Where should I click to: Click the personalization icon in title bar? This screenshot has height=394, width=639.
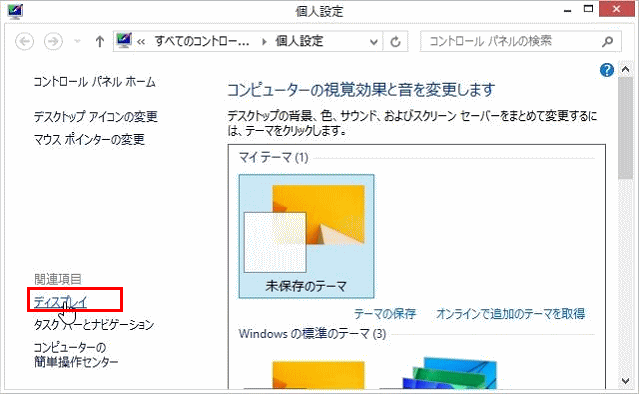15,11
